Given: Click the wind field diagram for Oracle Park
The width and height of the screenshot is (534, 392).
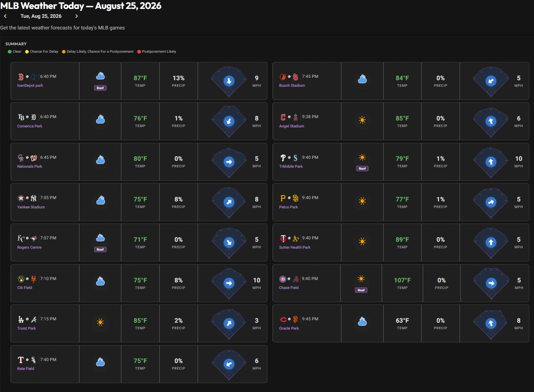Looking at the screenshot, I should click(x=491, y=324).
